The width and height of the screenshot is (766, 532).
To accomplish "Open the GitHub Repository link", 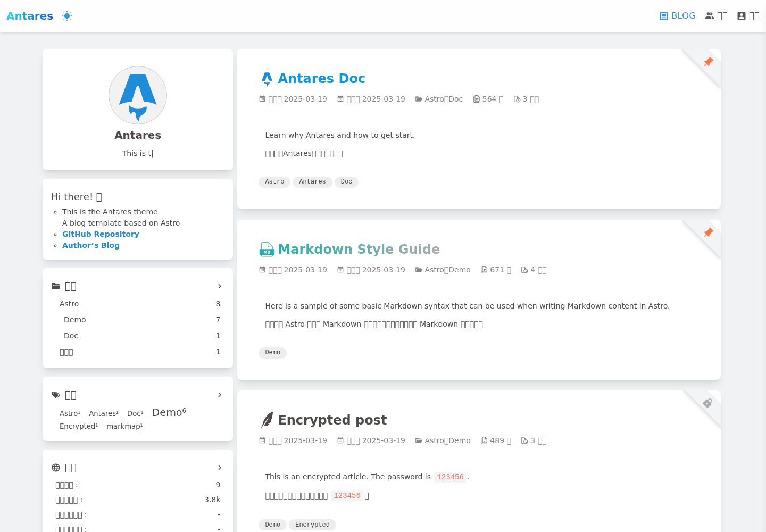I will 101,234.
